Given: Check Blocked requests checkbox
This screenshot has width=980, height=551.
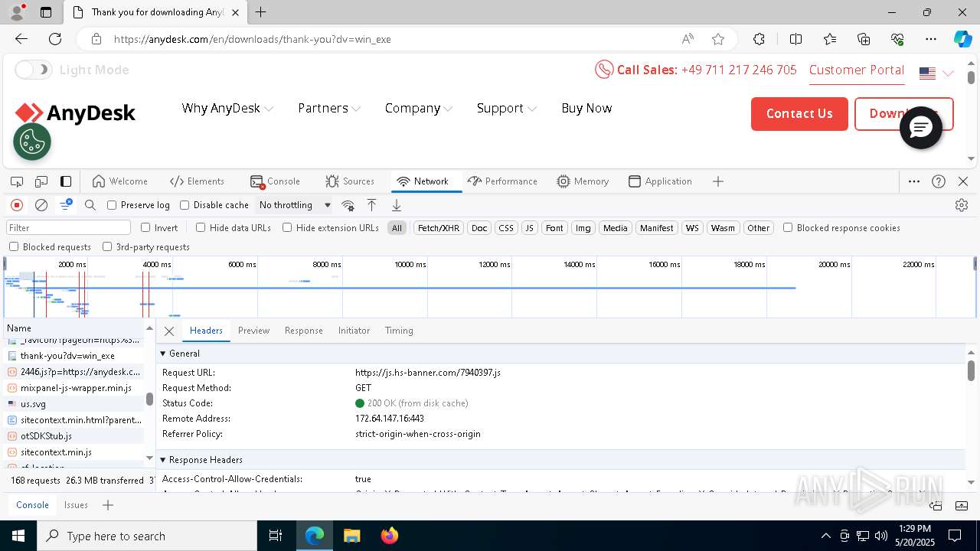Looking at the screenshot, I should click(14, 246).
